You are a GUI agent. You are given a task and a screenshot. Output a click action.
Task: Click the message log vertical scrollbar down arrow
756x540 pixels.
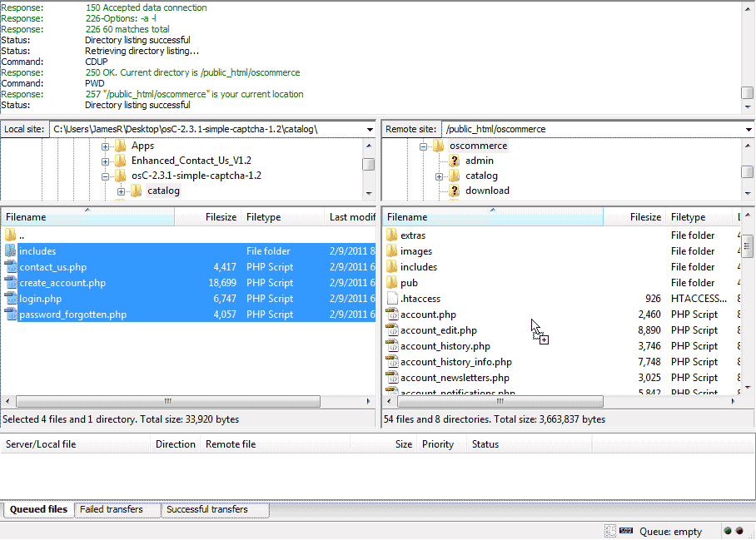[x=748, y=107]
